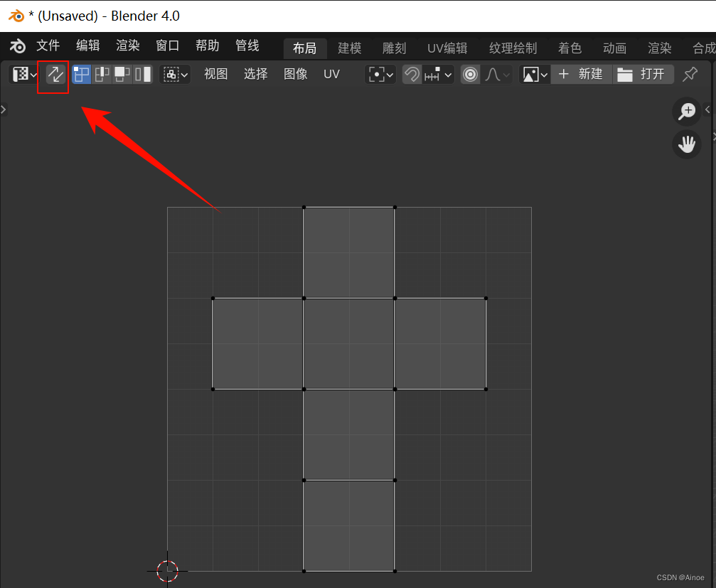Screen dimensions: 716x588
Task: Click the 2D cursor in UV grid
Action: 167,571
